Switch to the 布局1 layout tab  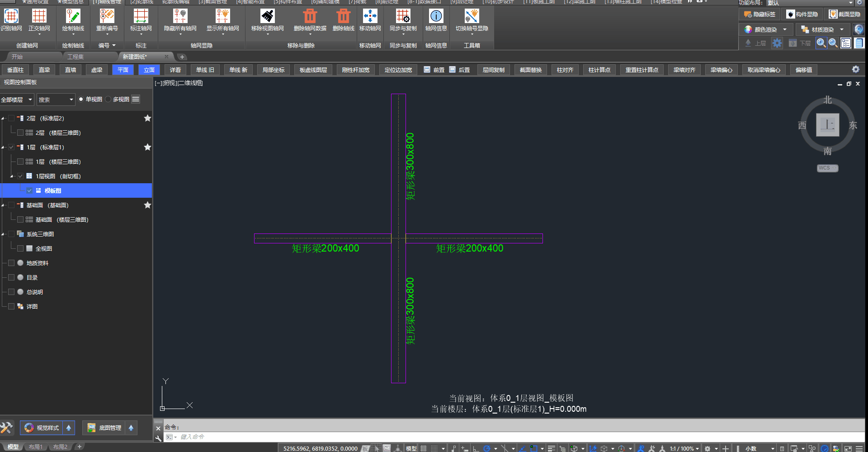click(x=36, y=447)
